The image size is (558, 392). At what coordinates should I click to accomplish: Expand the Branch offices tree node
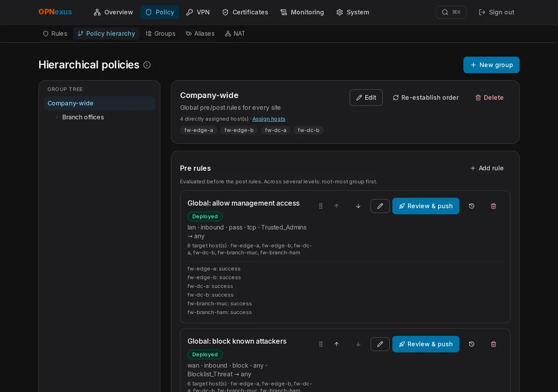tap(57, 117)
